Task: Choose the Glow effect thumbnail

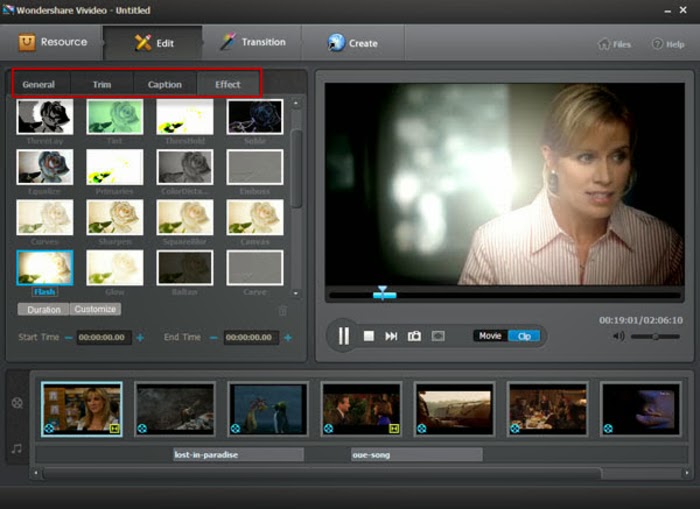Action: pyautogui.click(x=115, y=267)
